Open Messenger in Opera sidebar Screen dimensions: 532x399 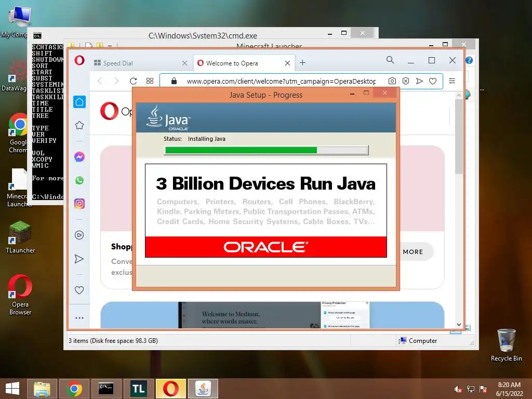(79, 157)
